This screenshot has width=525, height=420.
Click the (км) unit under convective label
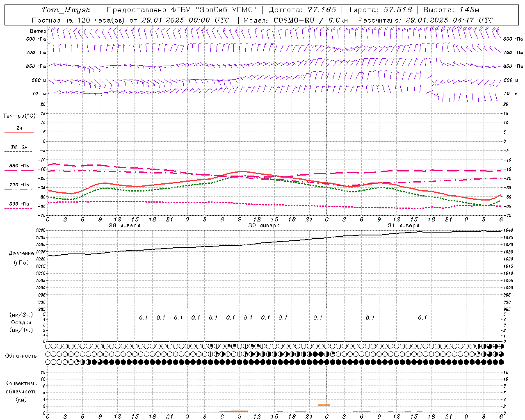pyautogui.click(x=21, y=399)
